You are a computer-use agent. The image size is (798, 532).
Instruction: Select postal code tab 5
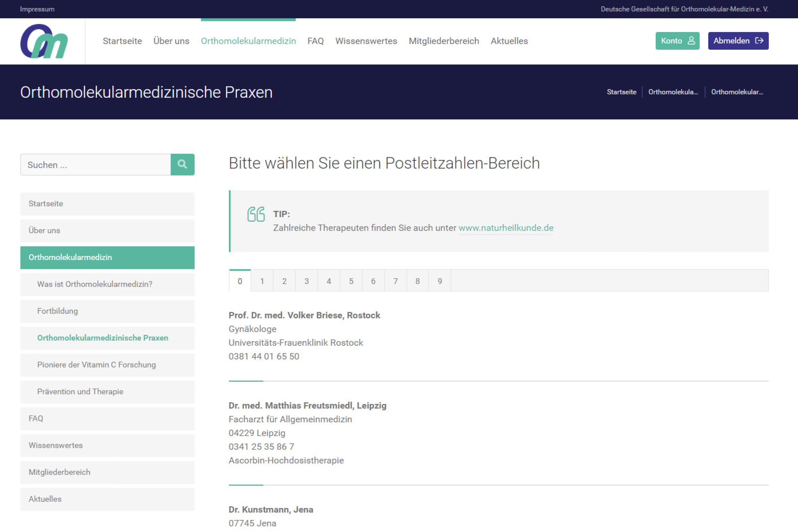[x=351, y=281]
